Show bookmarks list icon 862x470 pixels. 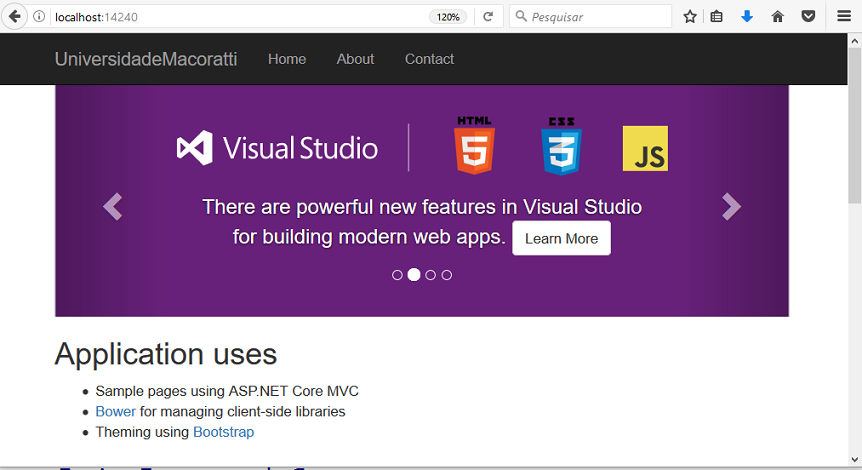716,16
